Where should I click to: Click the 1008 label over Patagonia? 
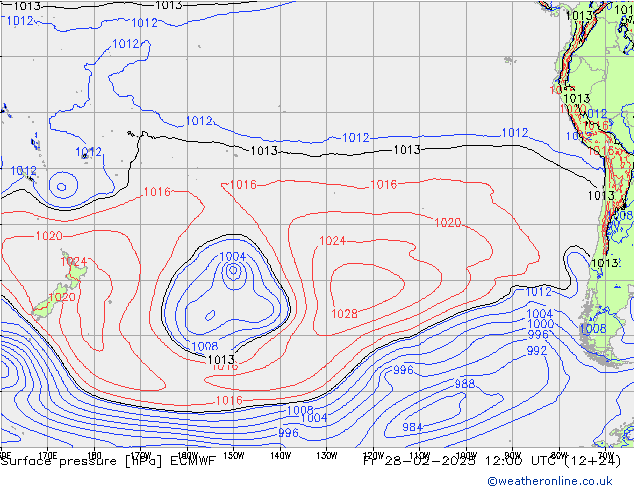[x=593, y=329]
